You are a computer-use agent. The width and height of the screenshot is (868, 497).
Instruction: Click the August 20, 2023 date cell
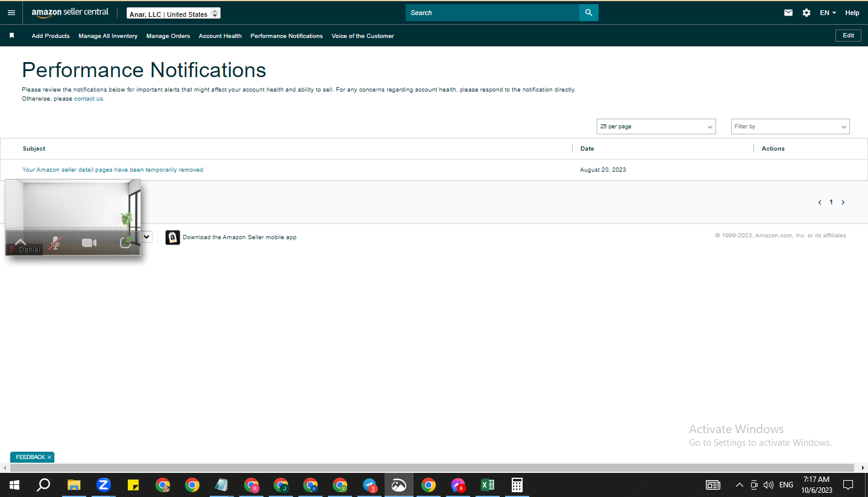tap(603, 170)
